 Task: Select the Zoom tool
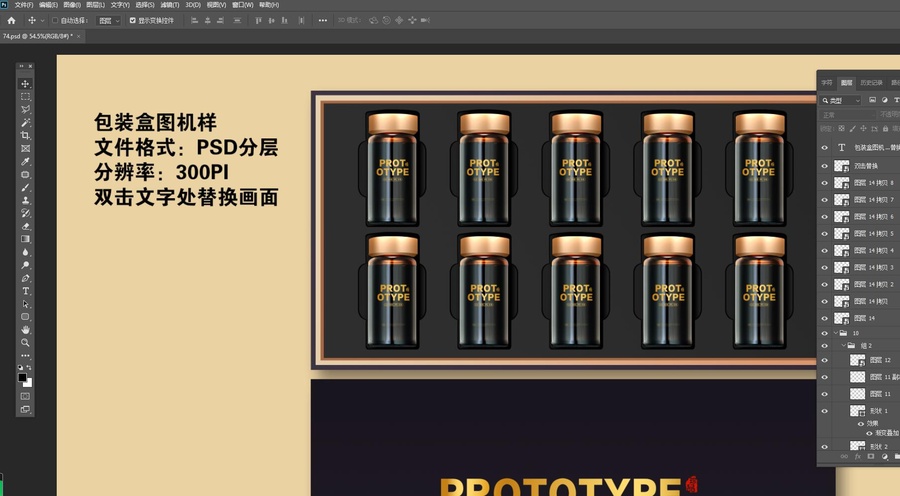25,343
